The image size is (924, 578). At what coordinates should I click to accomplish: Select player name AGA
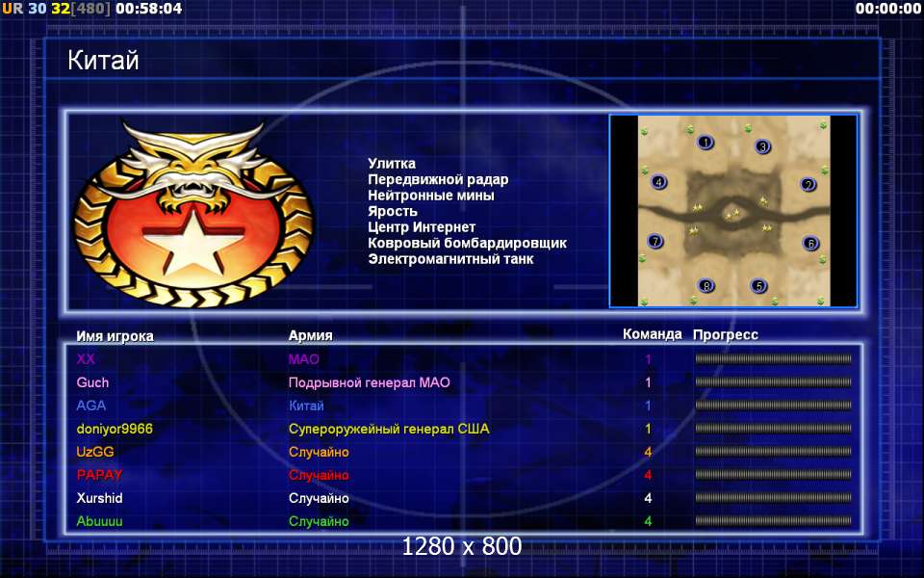tap(90, 406)
